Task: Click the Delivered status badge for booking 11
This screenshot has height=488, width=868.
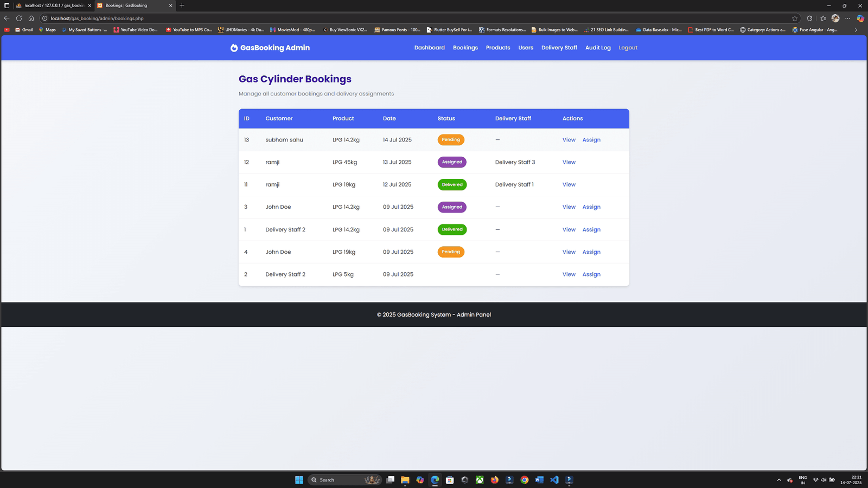Action: (452, 185)
